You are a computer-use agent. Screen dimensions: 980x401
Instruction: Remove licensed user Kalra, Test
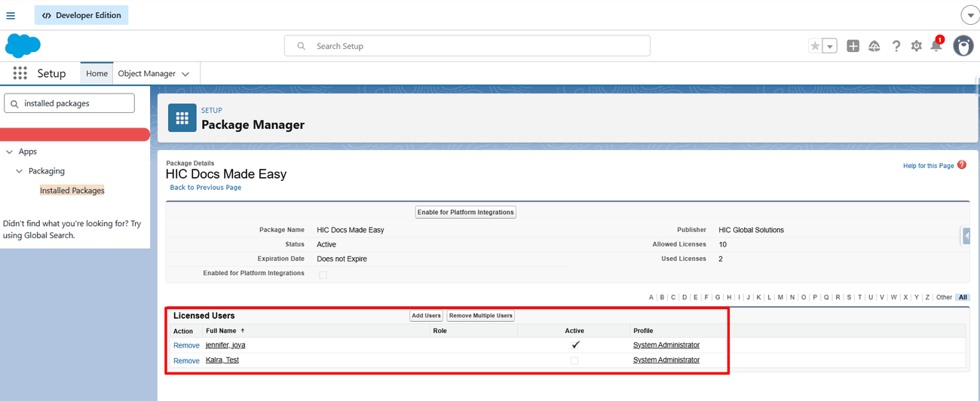(186, 361)
